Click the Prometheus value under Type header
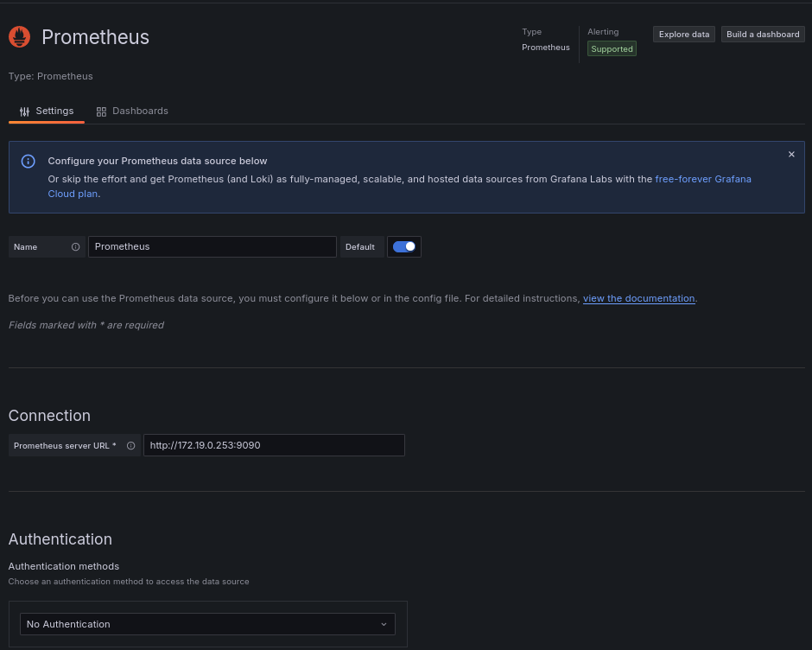 pyautogui.click(x=546, y=48)
